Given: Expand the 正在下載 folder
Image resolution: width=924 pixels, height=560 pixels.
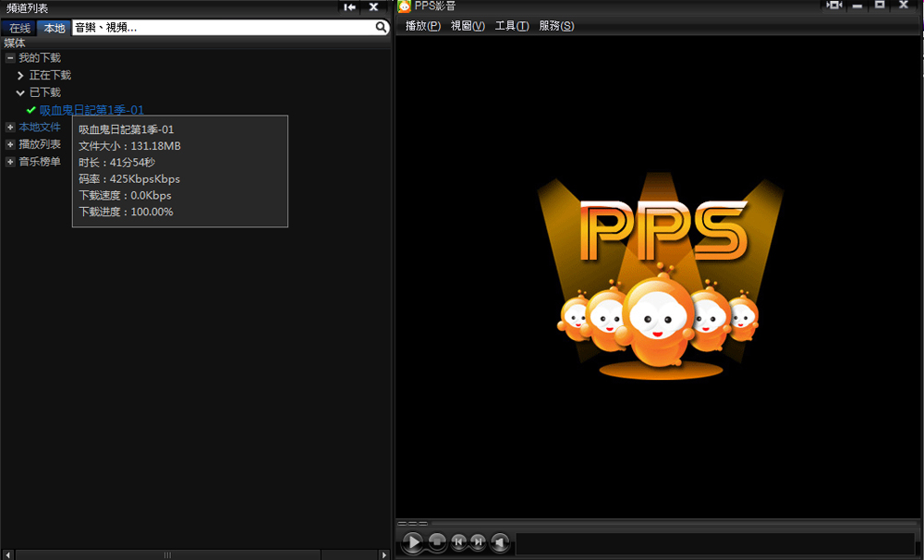Looking at the screenshot, I should point(20,76).
